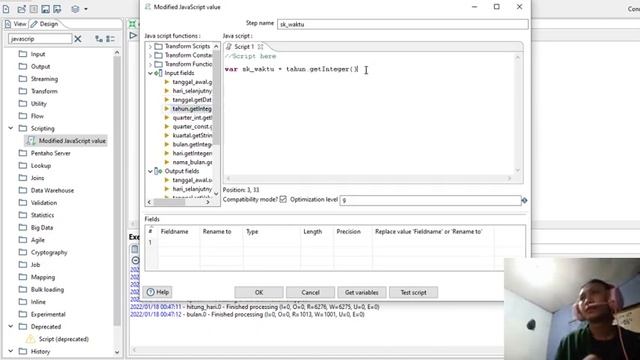Maximize the Modified JavaScript value dialog

coord(497,7)
